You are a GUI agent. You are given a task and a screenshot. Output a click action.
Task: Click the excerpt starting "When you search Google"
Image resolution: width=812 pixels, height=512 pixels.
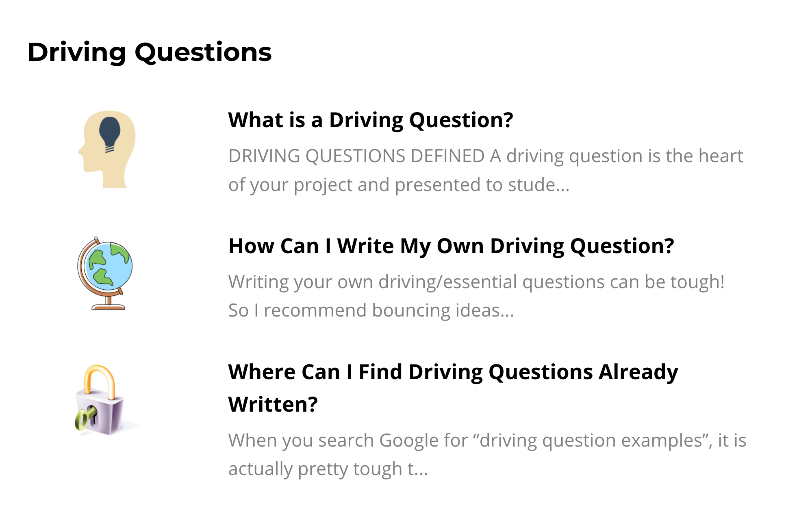[x=487, y=454]
